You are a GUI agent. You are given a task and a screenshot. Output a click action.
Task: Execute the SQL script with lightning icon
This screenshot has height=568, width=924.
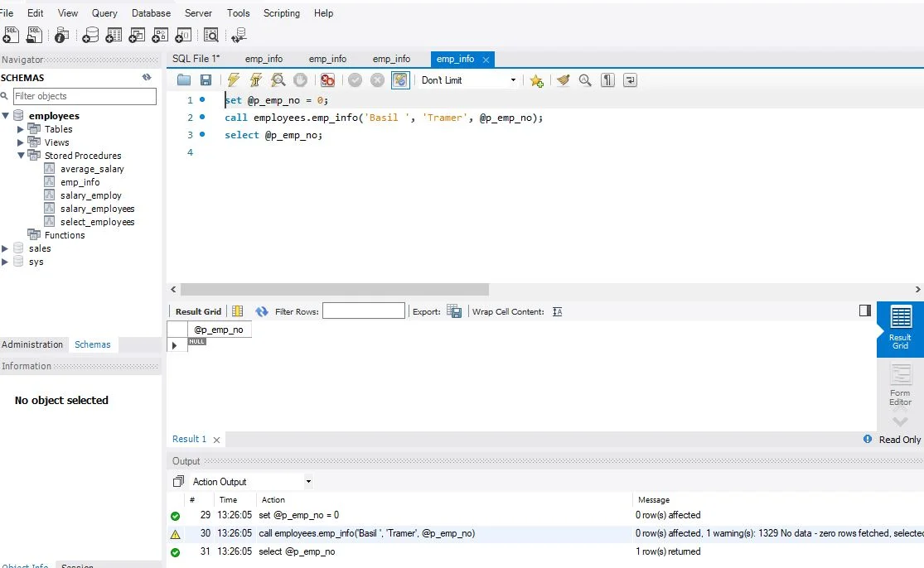(234, 80)
